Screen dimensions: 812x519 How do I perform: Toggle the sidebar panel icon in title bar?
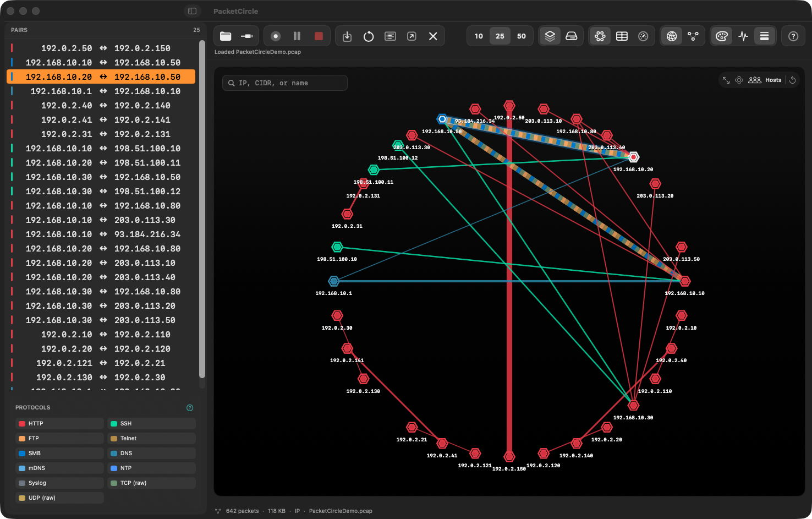coord(192,11)
